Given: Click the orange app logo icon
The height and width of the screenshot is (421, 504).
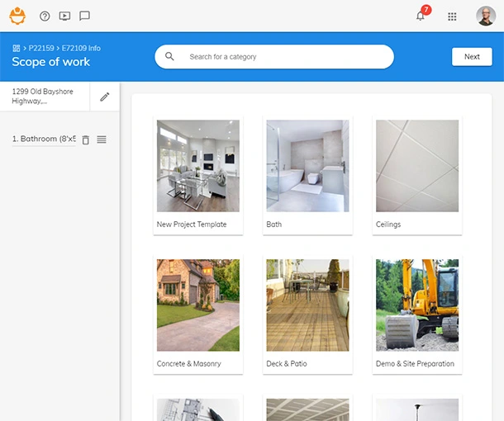Looking at the screenshot, I should pyautogui.click(x=17, y=16).
